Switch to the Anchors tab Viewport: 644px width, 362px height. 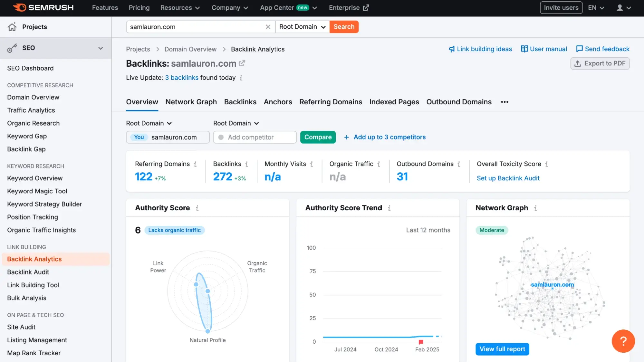[278, 102]
